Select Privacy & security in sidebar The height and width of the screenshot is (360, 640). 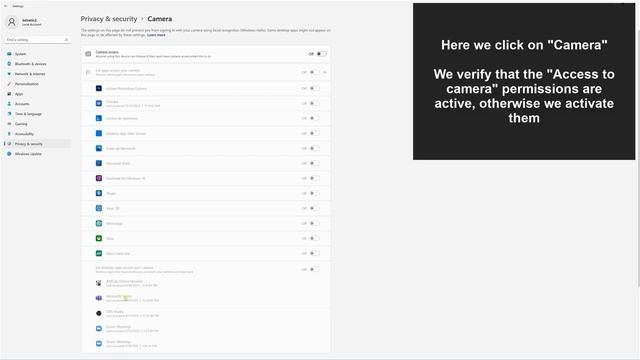[37, 144]
